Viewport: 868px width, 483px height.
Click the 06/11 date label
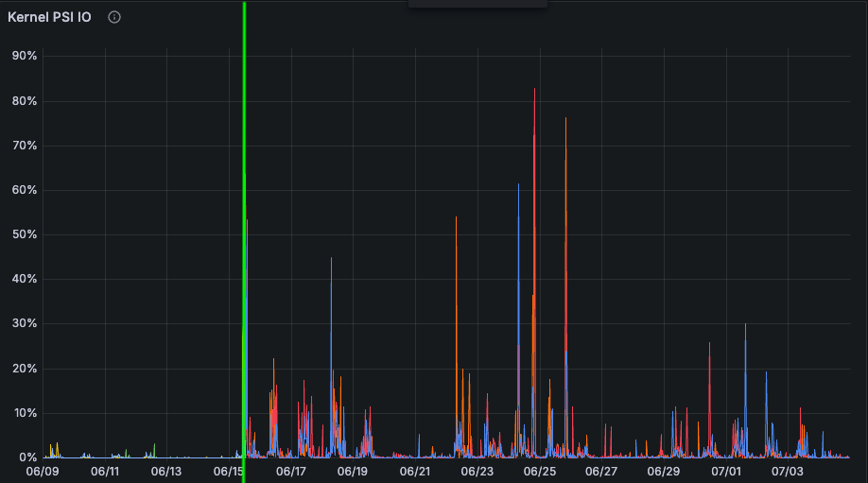click(105, 472)
